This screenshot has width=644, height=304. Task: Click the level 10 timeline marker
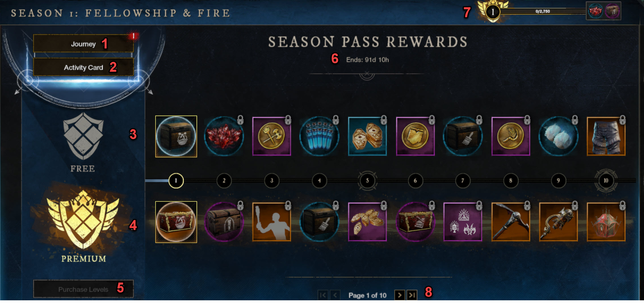(x=606, y=180)
